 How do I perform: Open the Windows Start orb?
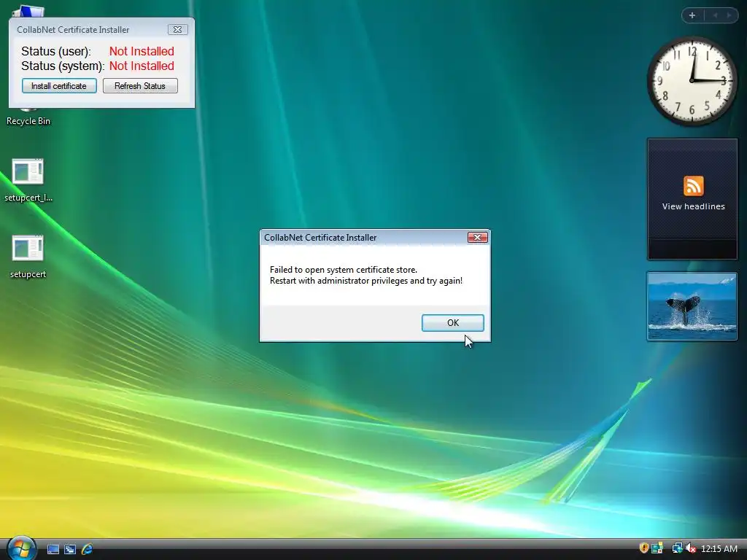click(21, 548)
